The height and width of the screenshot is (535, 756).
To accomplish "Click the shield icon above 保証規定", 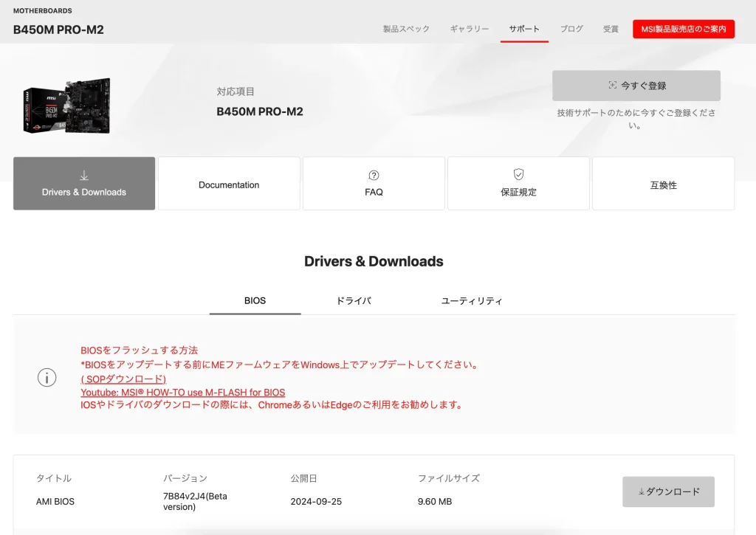I will point(518,176).
